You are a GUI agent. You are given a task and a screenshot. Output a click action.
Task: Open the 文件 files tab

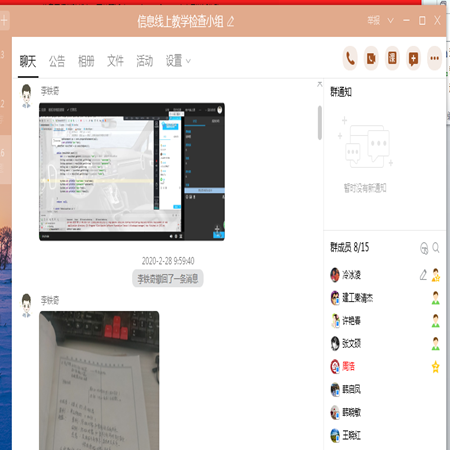point(115,61)
